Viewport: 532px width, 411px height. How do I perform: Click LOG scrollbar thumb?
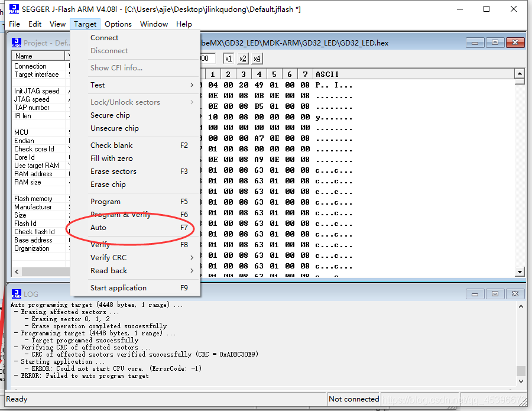tap(521, 371)
